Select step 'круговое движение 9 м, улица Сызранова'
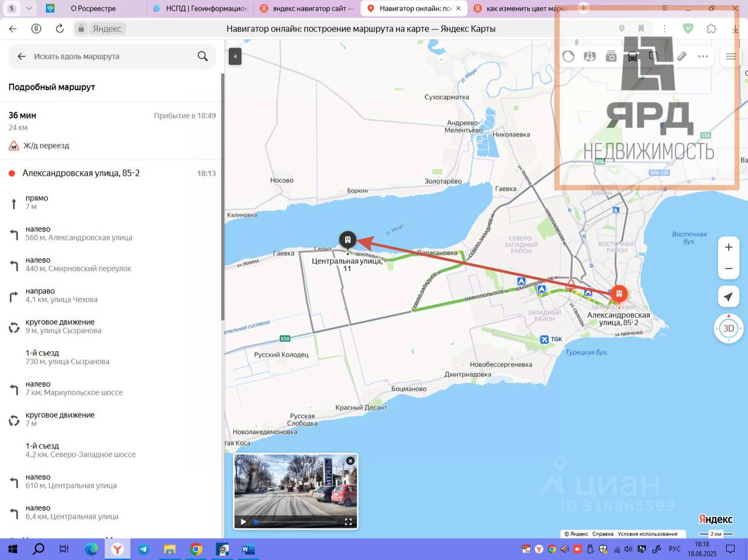 pos(112,326)
